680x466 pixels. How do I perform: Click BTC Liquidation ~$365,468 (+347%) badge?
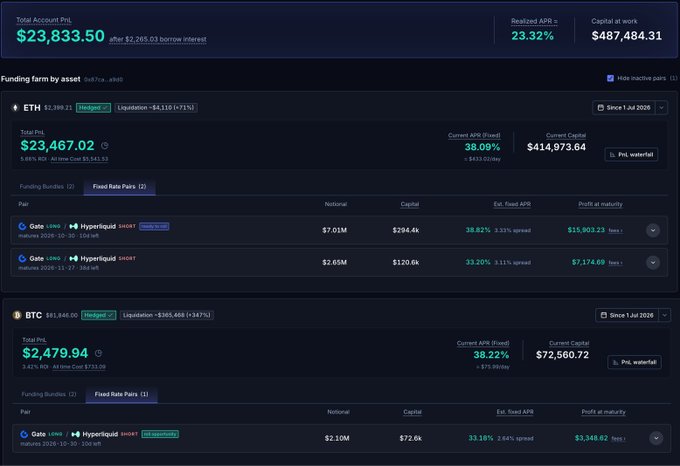point(167,315)
